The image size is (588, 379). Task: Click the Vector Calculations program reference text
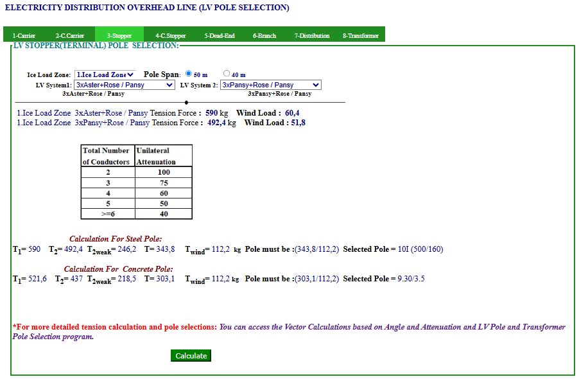pos(289,331)
